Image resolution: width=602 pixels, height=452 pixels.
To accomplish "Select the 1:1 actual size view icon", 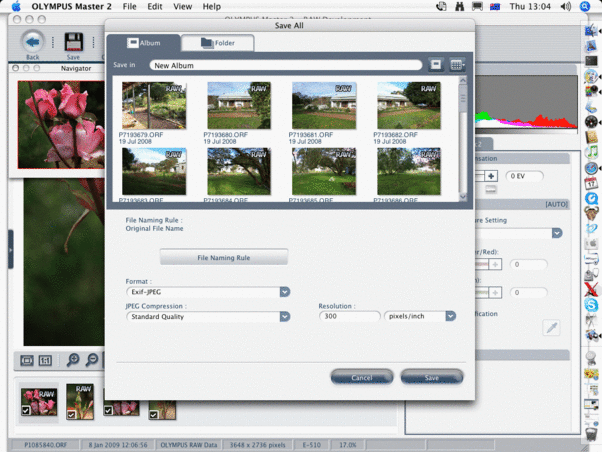I will pyautogui.click(x=46, y=360).
